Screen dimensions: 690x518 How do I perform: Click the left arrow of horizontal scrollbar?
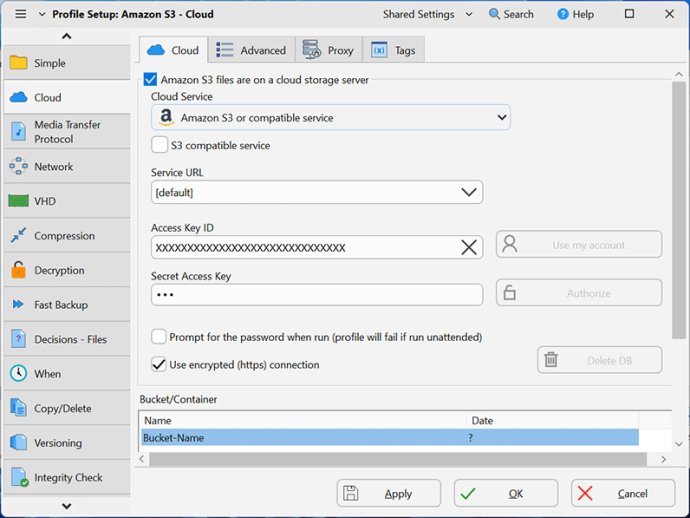pos(142,459)
